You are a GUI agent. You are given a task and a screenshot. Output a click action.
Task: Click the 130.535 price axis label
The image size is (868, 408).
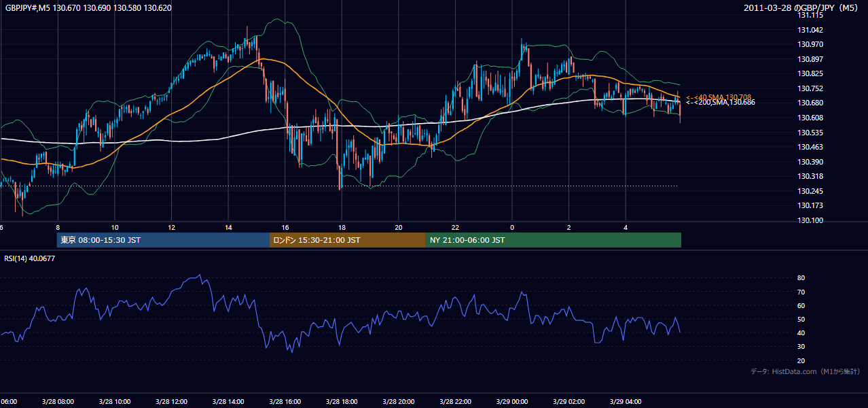(810, 133)
